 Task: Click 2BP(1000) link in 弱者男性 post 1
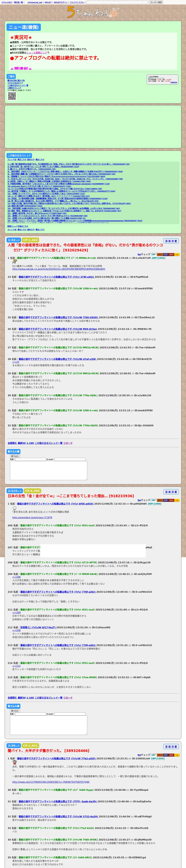158,258
